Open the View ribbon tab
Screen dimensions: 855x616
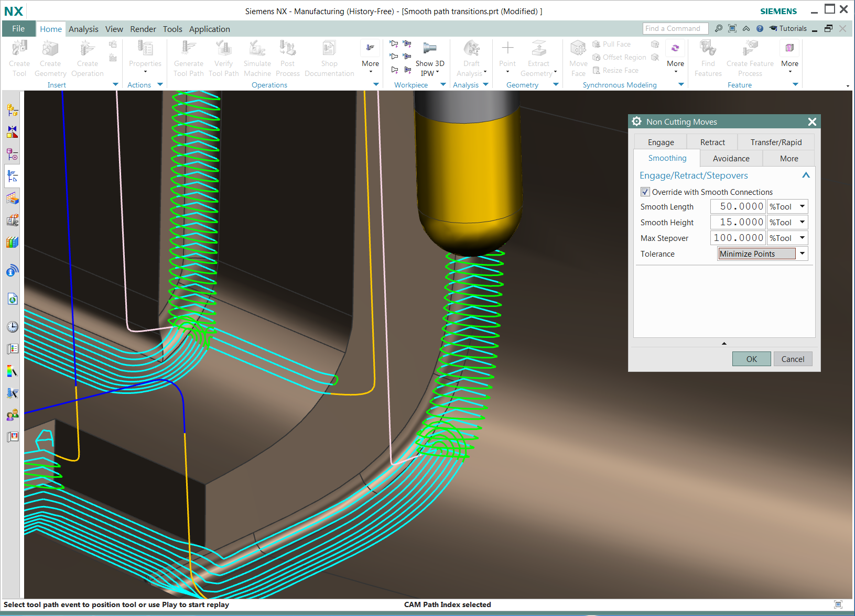[114, 29]
